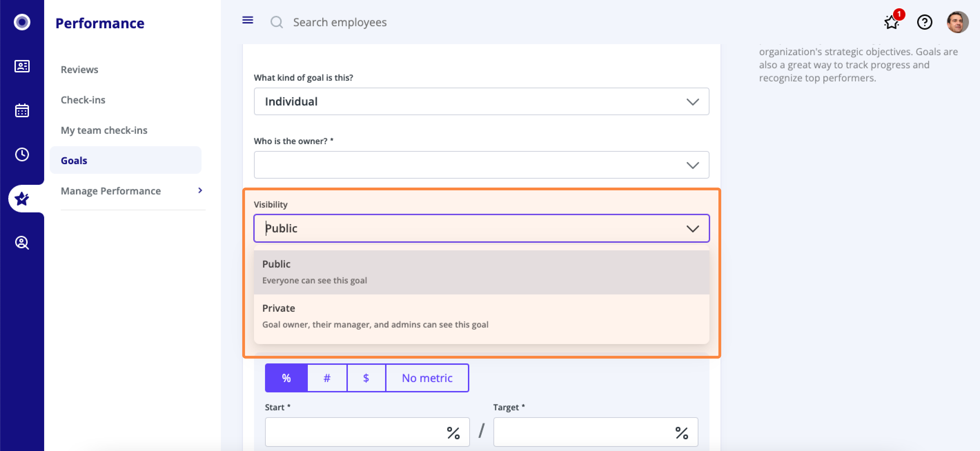Go to Reviews in Performance menu
980x451 pixels.
(x=79, y=69)
